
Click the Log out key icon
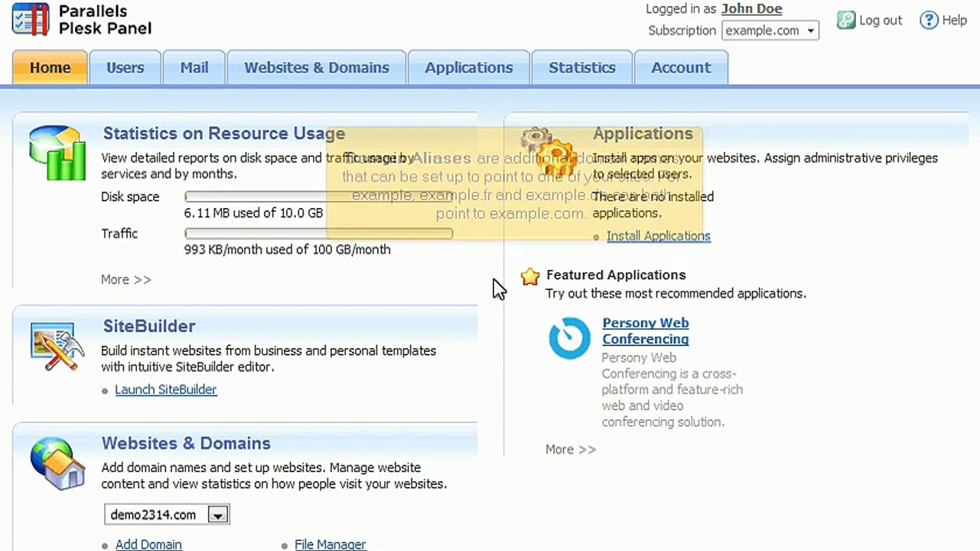(845, 21)
